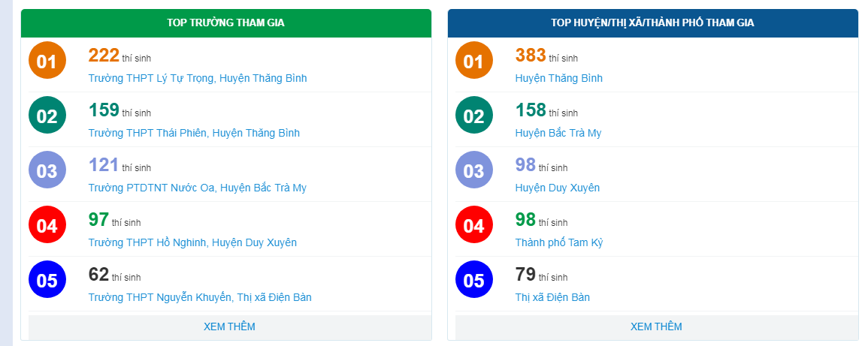Image resolution: width=868 pixels, height=346 pixels.
Task: Click orange rank 01 badge in top schools
Action: tap(47, 60)
